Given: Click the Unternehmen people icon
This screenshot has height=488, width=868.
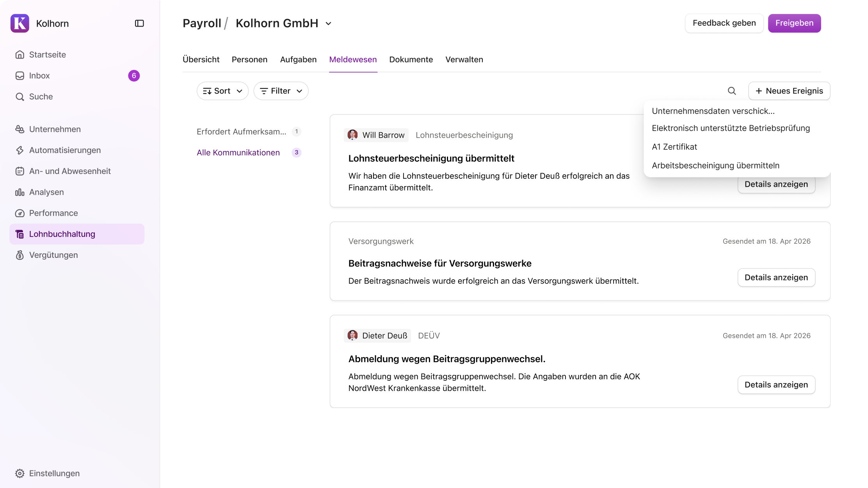Looking at the screenshot, I should coord(20,129).
